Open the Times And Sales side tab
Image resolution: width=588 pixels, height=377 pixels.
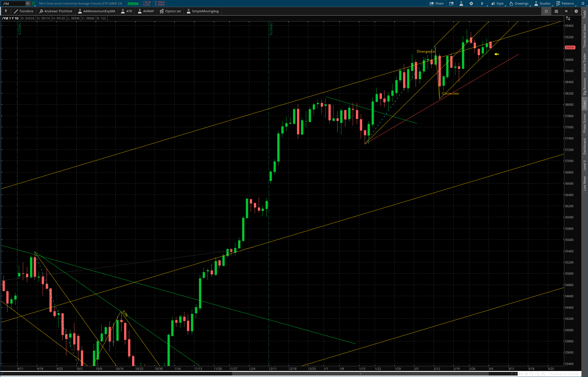tap(585, 36)
